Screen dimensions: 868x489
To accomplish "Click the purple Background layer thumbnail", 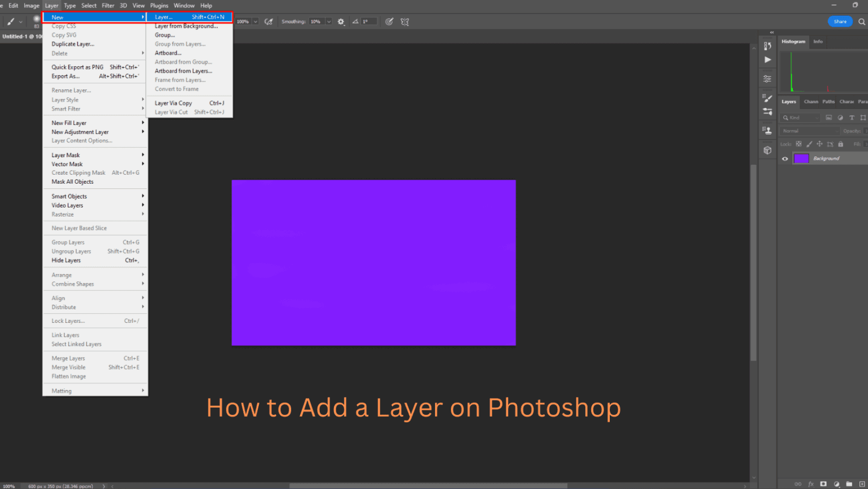I will tap(801, 158).
